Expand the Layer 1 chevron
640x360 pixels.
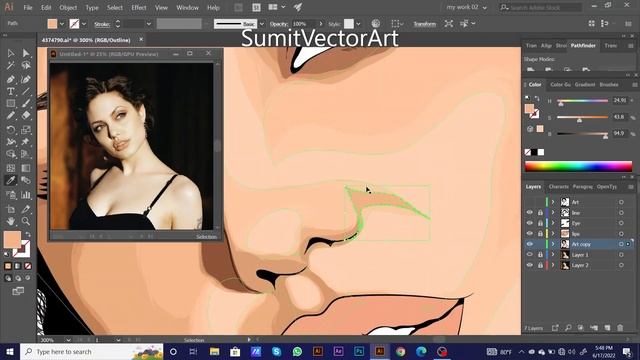pyautogui.click(x=553, y=255)
